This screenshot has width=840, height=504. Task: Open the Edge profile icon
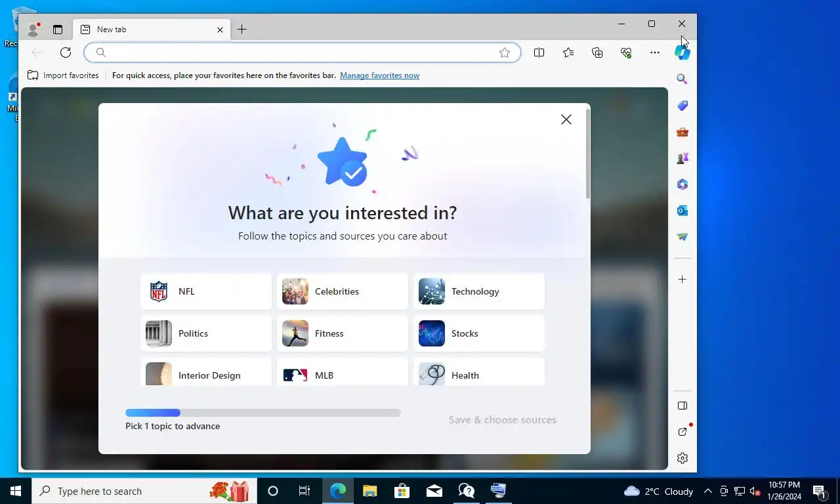pos(33,30)
